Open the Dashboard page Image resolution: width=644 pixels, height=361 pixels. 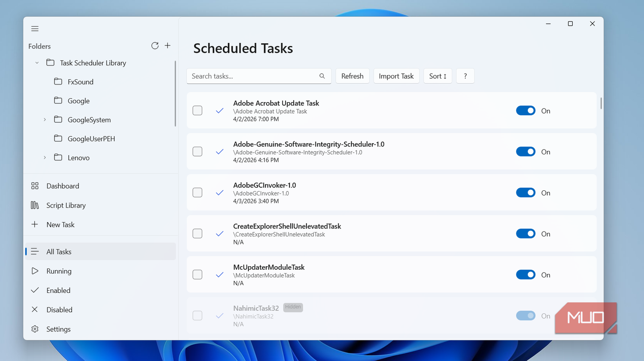[x=100, y=186]
